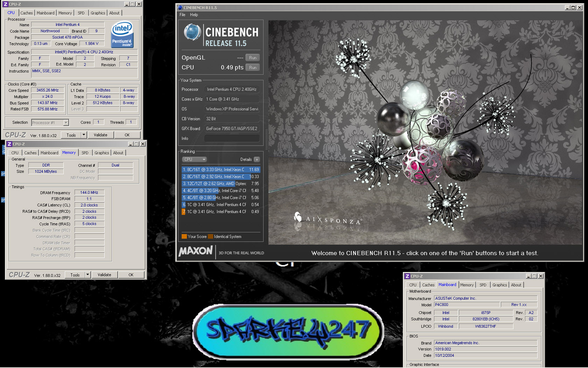Viewport: 588px width, 368px height.
Task: Select ranking row 12C/12T @ 2.62 GHz AMD
Action: tap(221, 184)
